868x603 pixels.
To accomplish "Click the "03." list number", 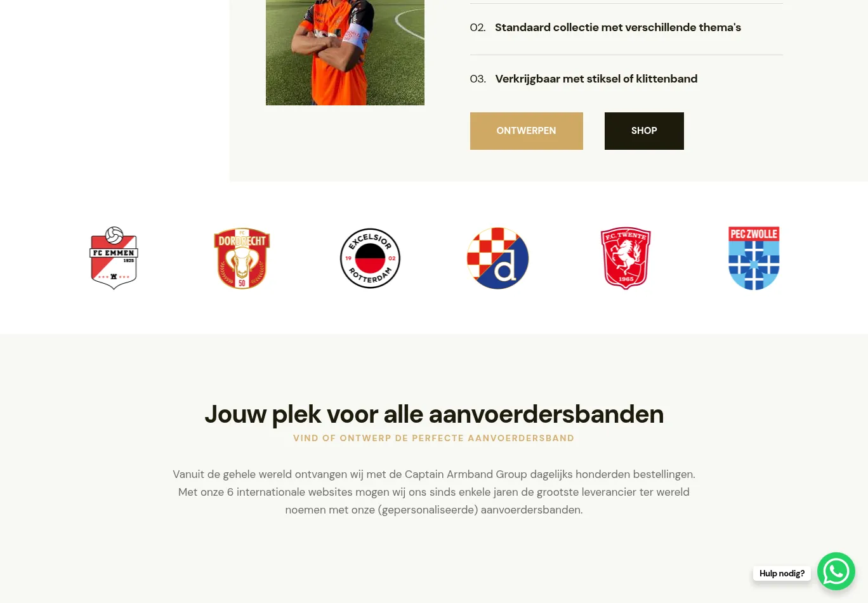I will coord(478,79).
